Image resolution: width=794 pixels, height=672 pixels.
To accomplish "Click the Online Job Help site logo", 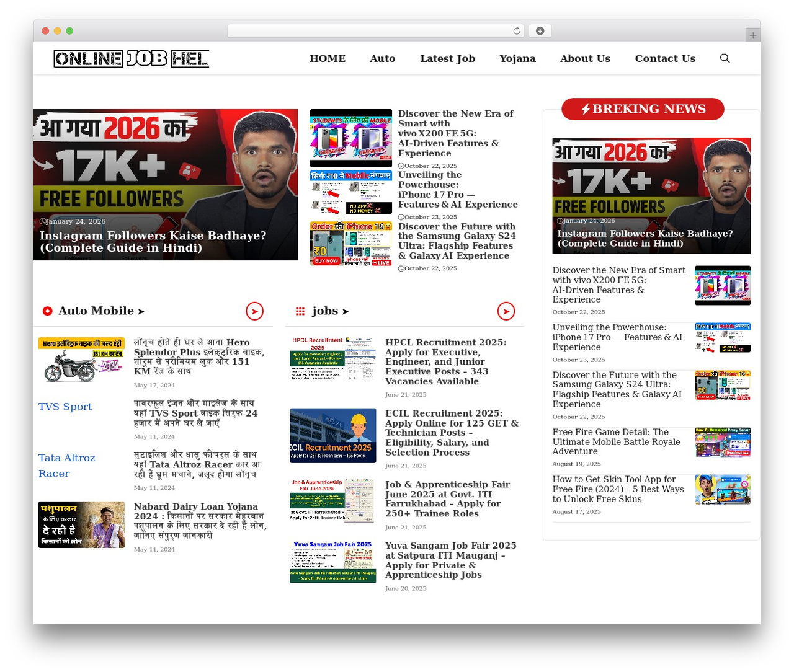I will pyautogui.click(x=131, y=58).
